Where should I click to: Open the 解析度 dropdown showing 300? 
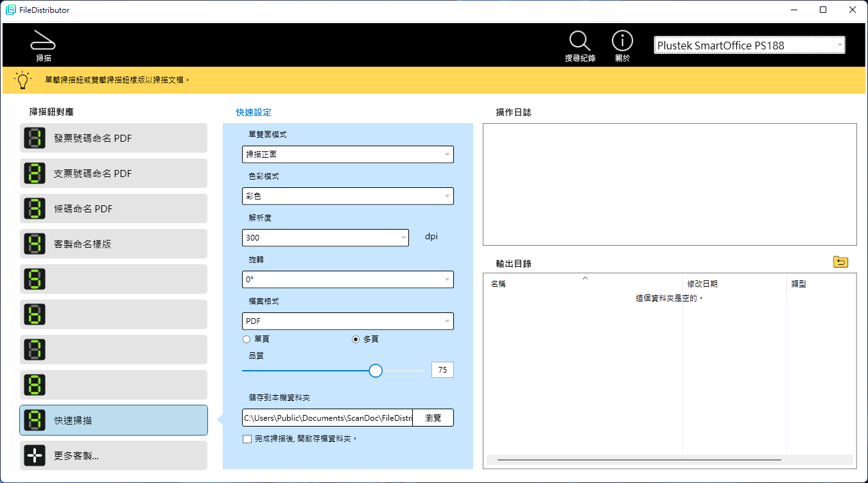[x=325, y=237]
